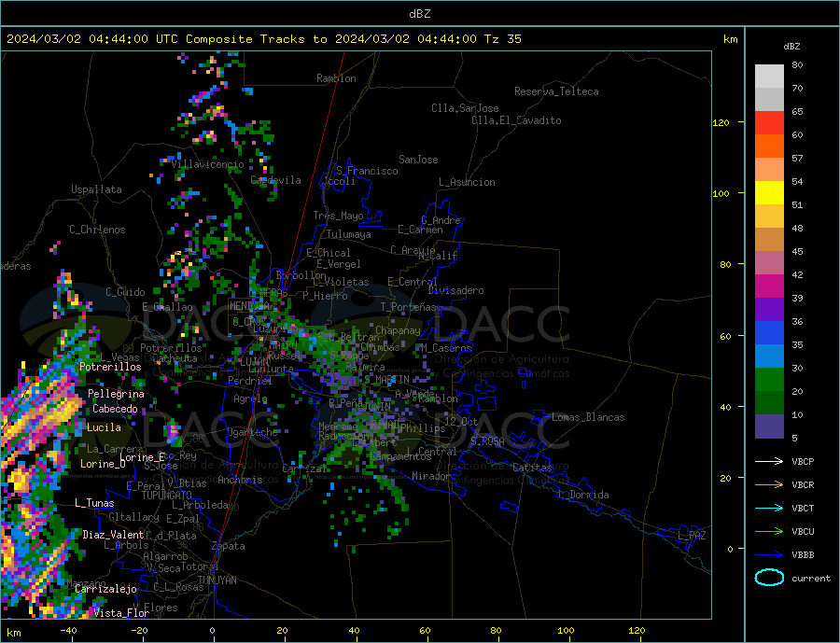Click the 'Clla.SanJose' map label

(x=465, y=108)
